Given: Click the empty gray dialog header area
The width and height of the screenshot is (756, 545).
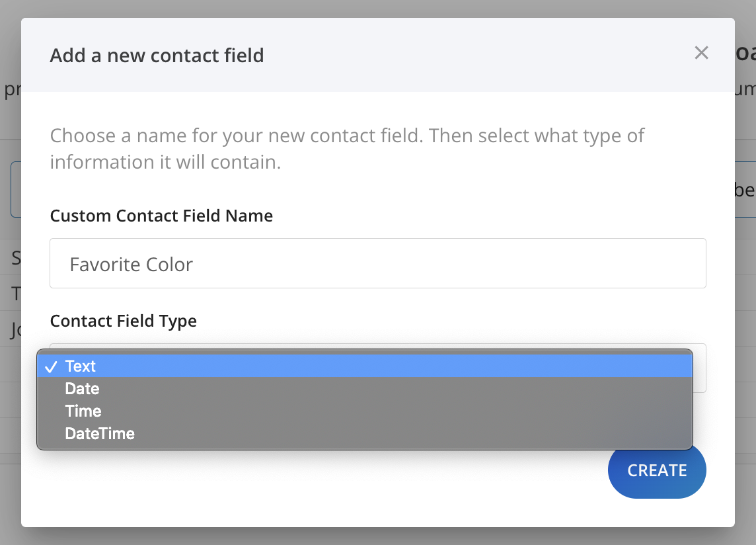Looking at the screenshot, I should click(x=463, y=56).
